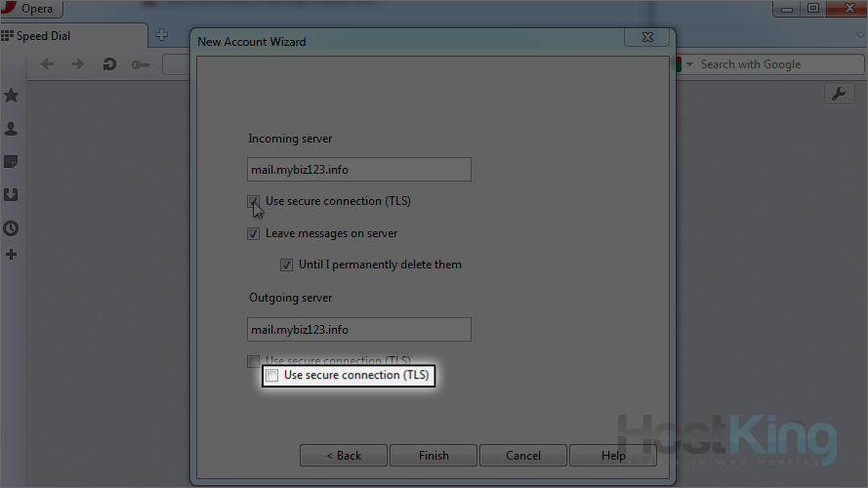Open the Notes panel icon
The height and width of the screenshot is (488, 868).
(x=11, y=162)
